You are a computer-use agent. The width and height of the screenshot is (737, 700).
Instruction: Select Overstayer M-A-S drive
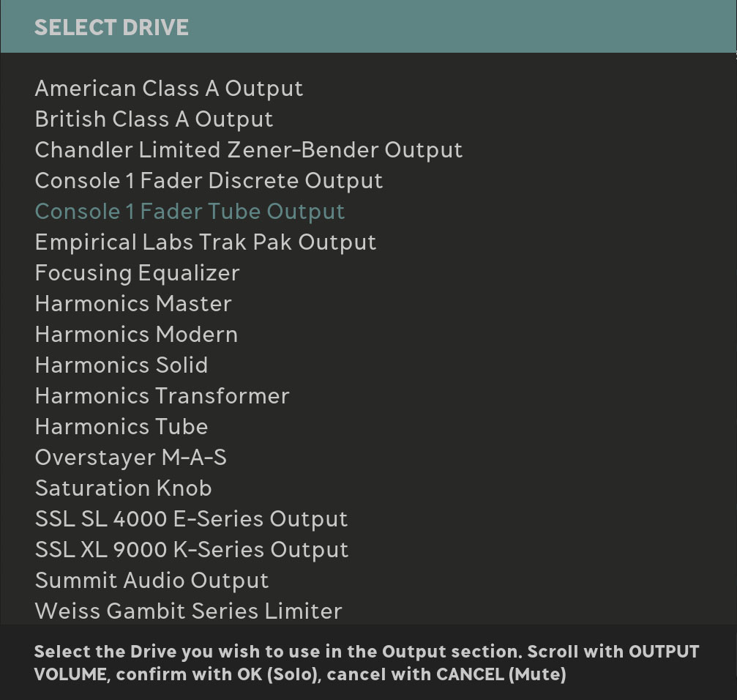click(x=130, y=458)
